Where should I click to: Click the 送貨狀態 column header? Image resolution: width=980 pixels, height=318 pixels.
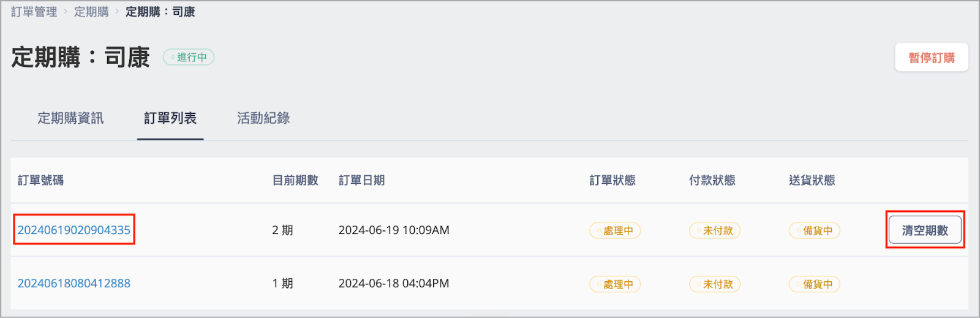pyautogui.click(x=812, y=180)
